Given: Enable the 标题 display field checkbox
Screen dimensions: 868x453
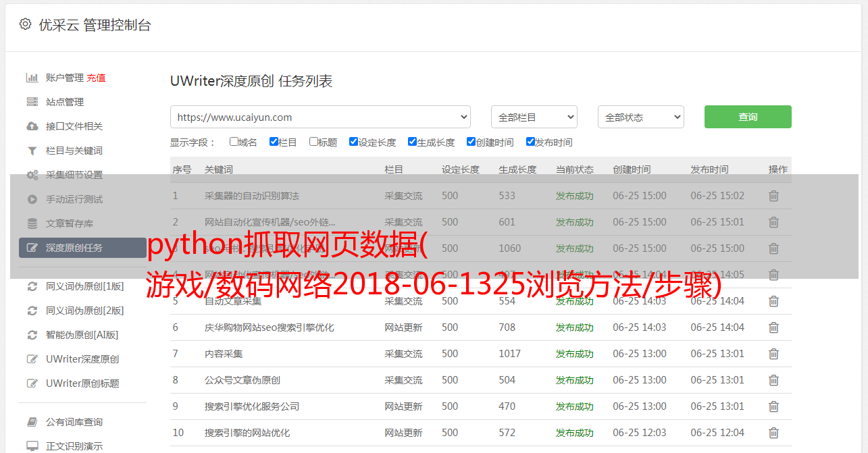Looking at the screenshot, I should click(x=313, y=142).
